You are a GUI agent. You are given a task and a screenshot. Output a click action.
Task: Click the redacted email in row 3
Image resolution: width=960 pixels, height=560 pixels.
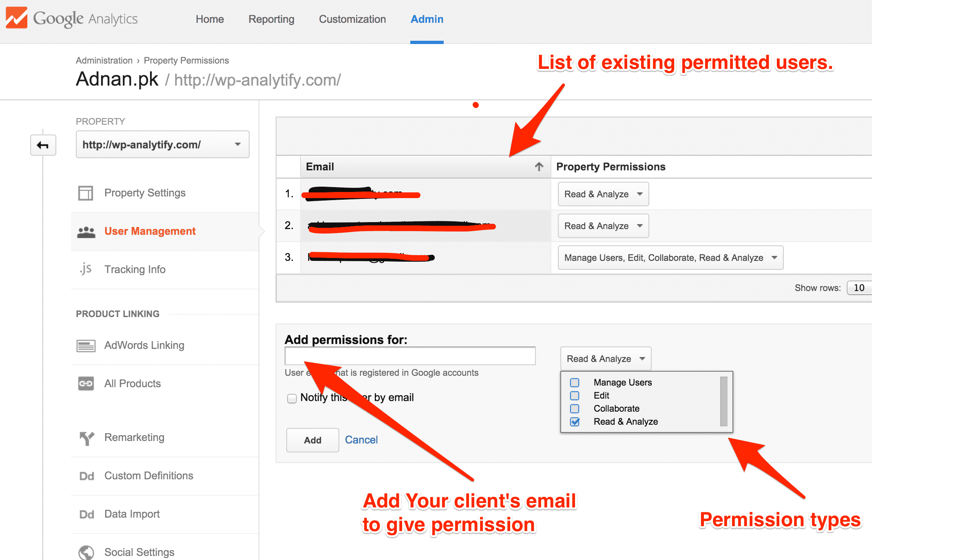coord(371,257)
